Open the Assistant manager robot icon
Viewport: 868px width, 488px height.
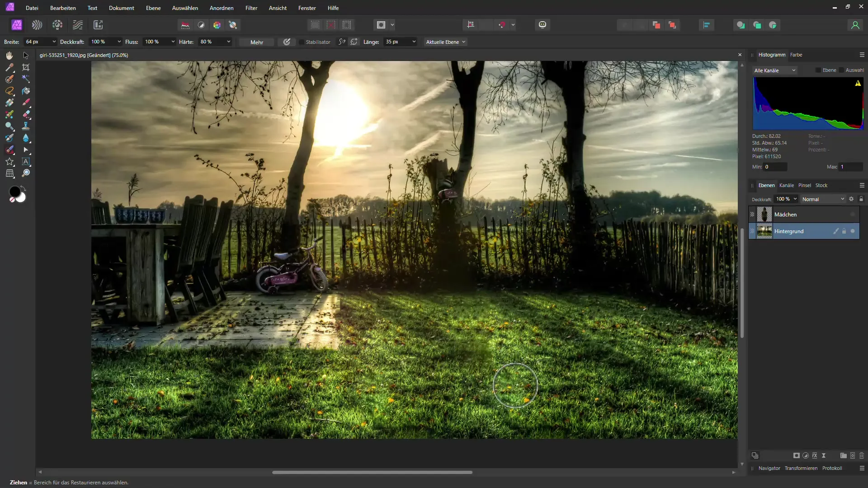click(542, 25)
